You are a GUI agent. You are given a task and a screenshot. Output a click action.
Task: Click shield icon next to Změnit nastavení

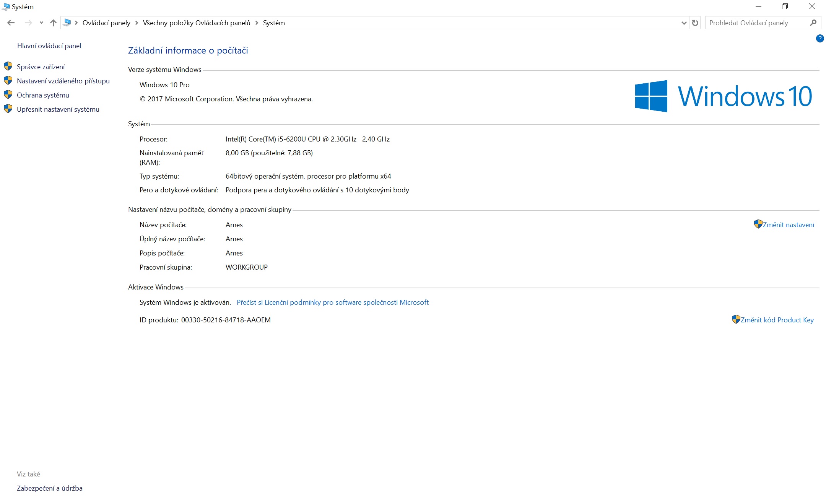click(x=758, y=224)
